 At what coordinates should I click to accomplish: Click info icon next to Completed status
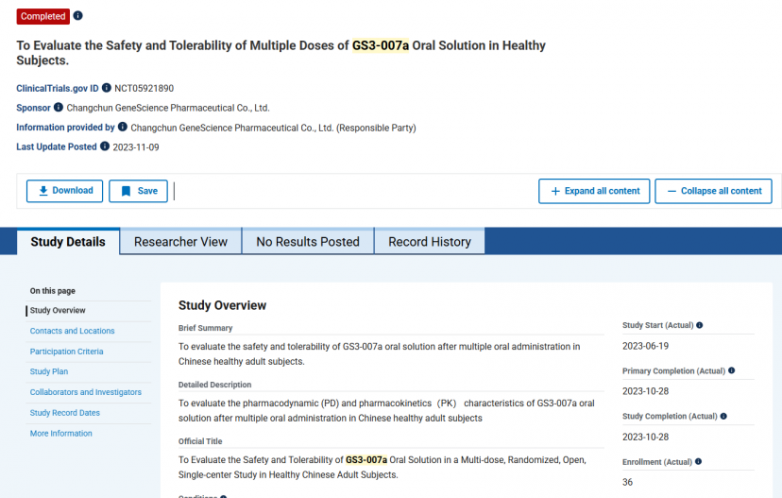(79, 16)
